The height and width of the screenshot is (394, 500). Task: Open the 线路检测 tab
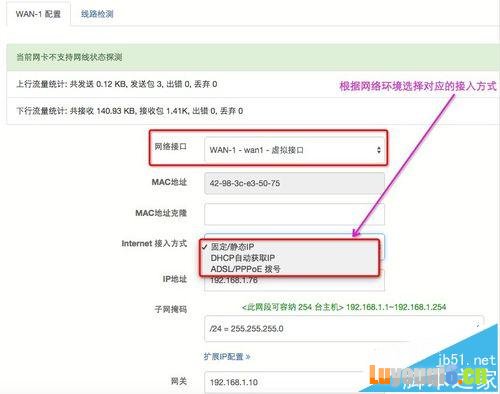point(97,14)
